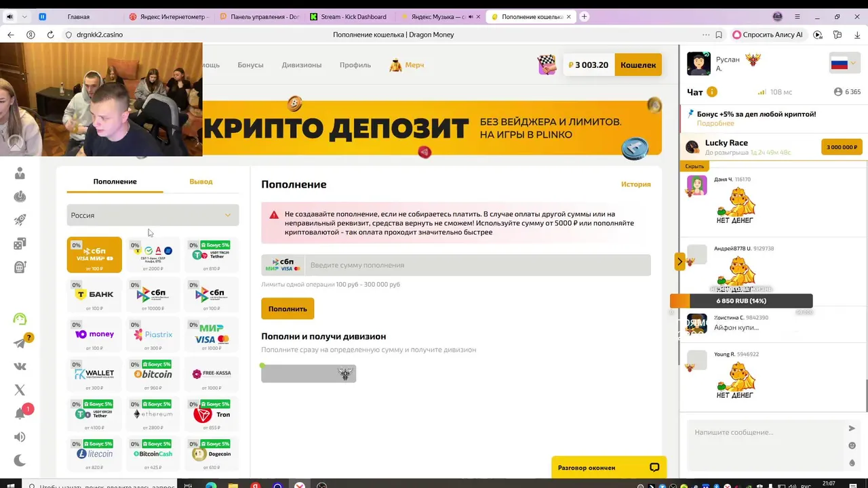Open the Russian flag language dropdown
Viewport: 868px width, 488px height.
844,64
